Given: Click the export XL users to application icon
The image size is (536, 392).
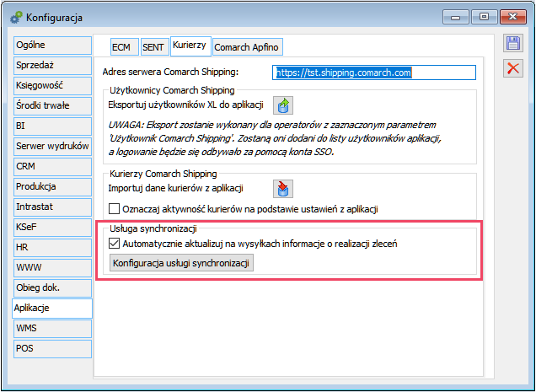Looking at the screenshot, I should tap(283, 105).
